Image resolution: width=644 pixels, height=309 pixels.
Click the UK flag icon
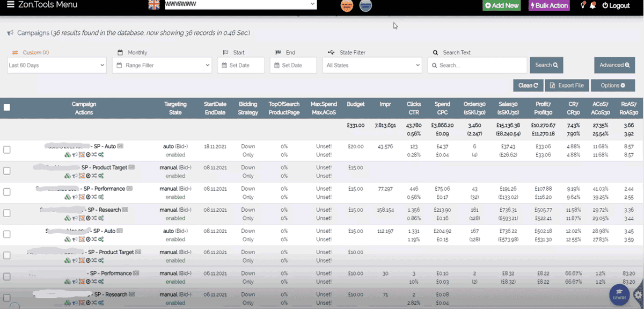pos(154,5)
